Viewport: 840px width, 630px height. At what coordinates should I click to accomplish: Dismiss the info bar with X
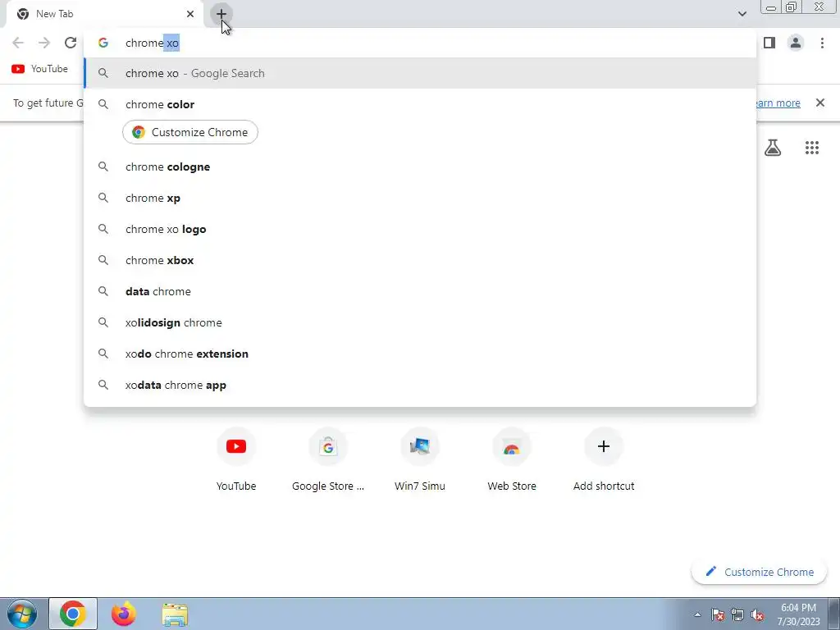coord(820,103)
